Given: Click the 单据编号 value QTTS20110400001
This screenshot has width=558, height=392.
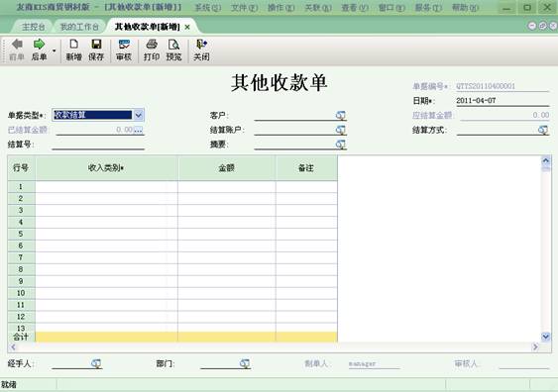Looking at the screenshot, I should (x=486, y=86).
